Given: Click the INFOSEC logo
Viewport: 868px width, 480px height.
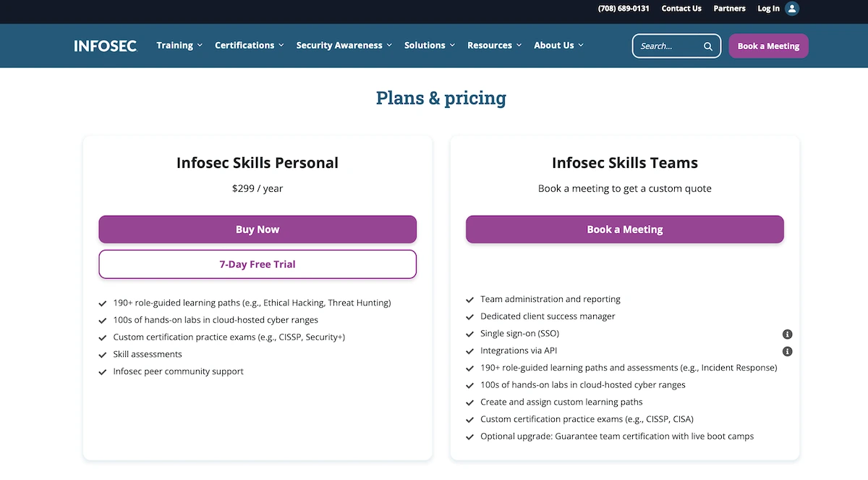Looking at the screenshot, I should pyautogui.click(x=105, y=45).
